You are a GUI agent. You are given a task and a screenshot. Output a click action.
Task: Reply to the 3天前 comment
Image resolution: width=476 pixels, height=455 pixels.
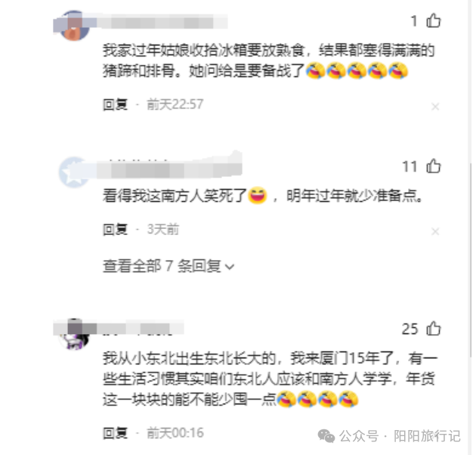click(x=115, y=230)
